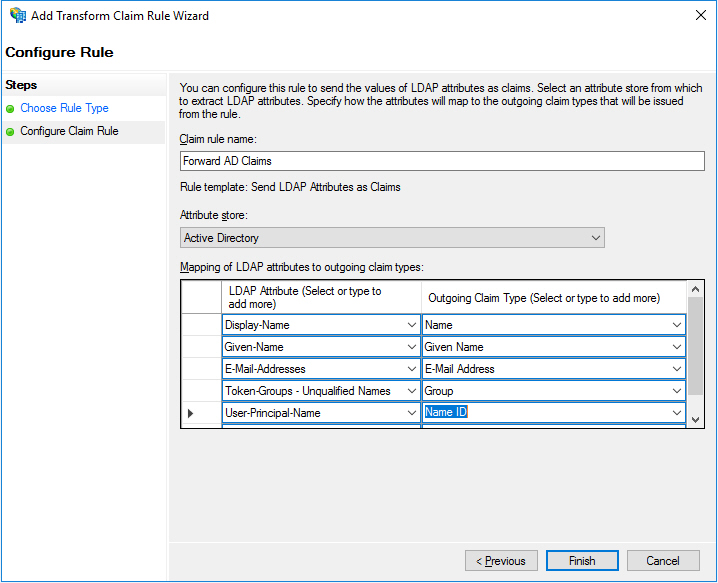The width and height of the screenshot is (718, 583).
Task: Open the Choose Rule Type step
Action: [64, 108]
